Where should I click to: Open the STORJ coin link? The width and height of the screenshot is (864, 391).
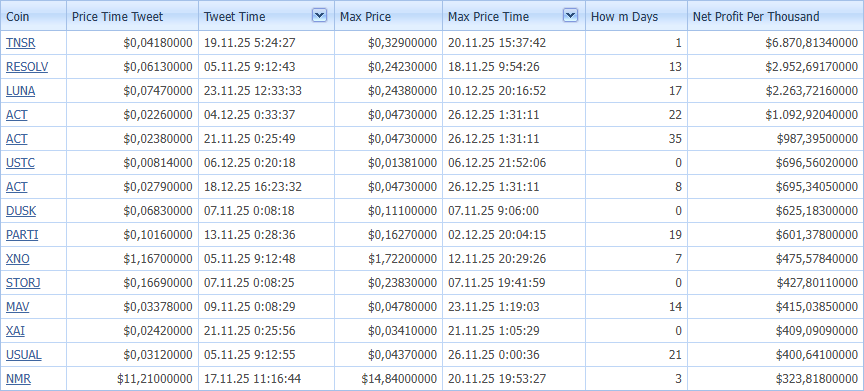(x=23, y=283)
